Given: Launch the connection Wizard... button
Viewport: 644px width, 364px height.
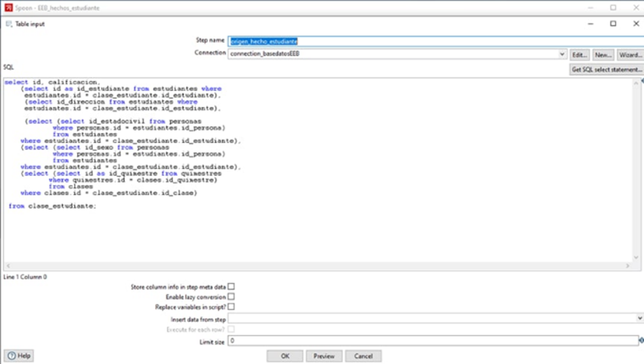Looking at the screenshot, I should point(630,55).
